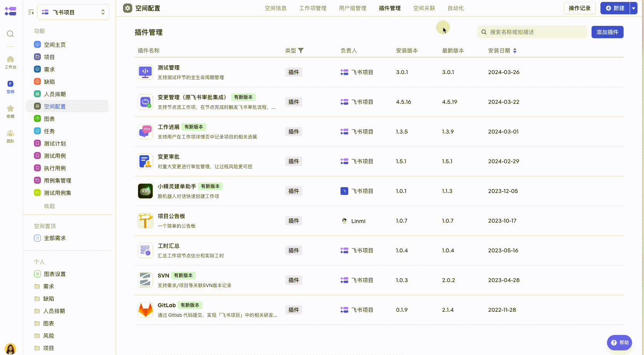Open 操作记录

click(x=580, y=8)
